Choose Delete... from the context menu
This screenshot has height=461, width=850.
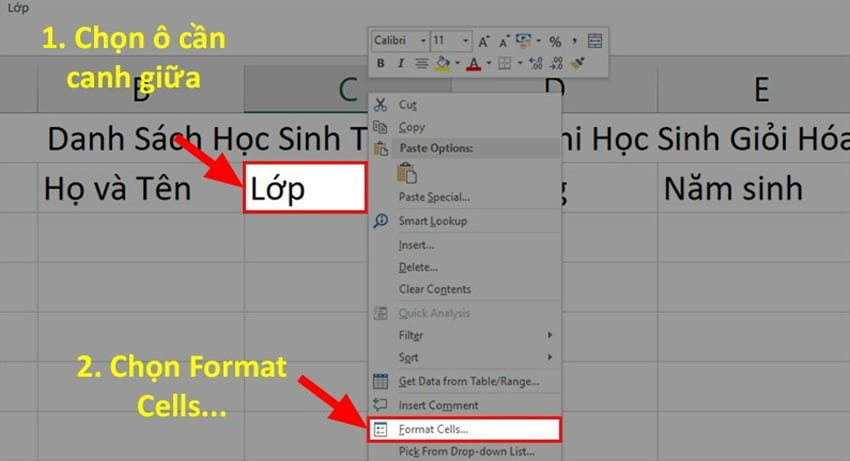[x=465, y=267]
